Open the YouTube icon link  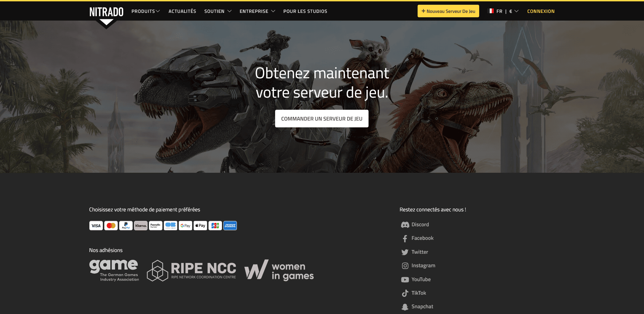[405, 279]
